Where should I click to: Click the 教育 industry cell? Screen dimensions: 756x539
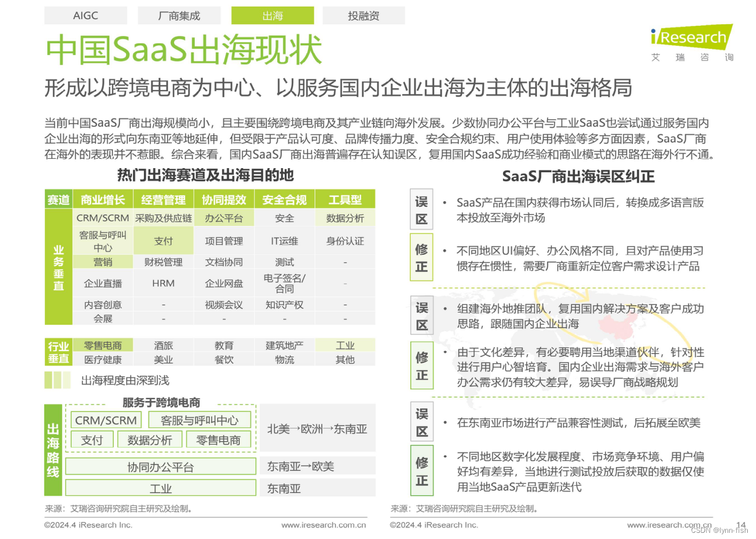click(224, 345)
